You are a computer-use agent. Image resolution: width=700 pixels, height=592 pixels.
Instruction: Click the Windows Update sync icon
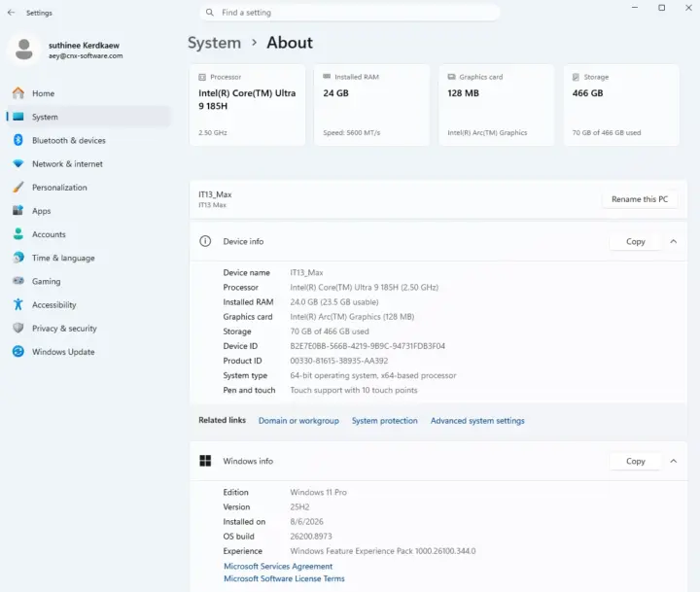18,351
